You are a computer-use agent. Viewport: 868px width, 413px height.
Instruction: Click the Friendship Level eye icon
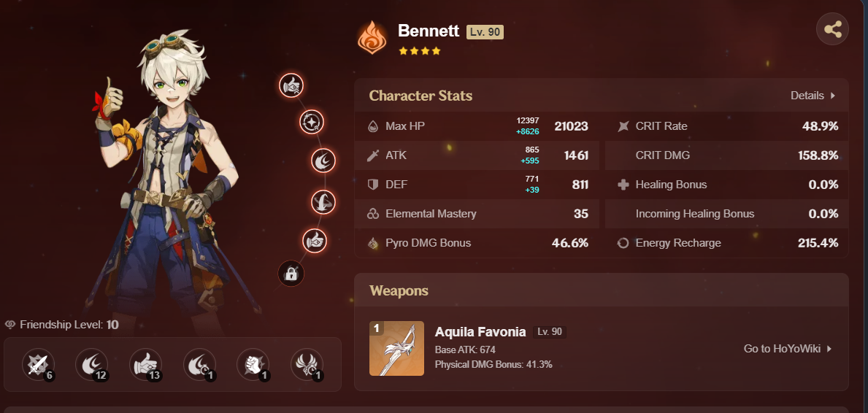[x=10, y=325]
